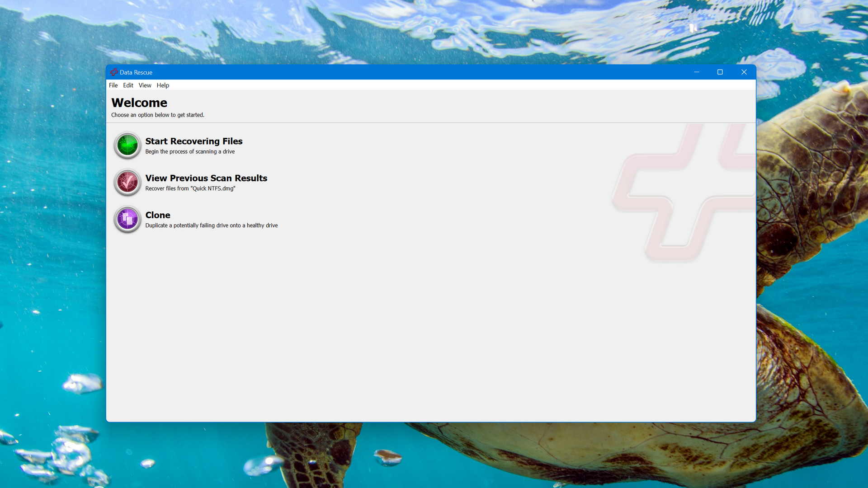Click 'Begin the process of scanning a drive' text

[190, 152]
